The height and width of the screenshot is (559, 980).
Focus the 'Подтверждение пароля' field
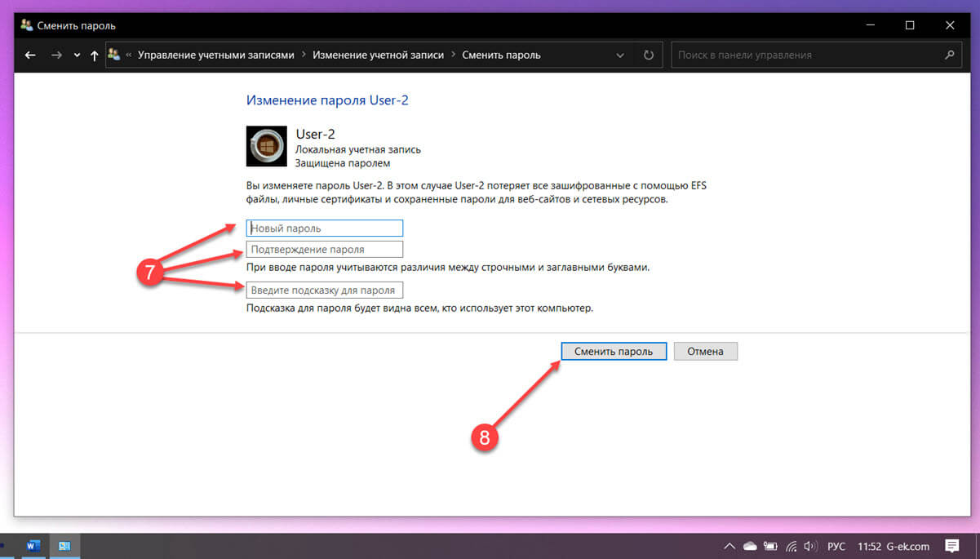(325, 250)
